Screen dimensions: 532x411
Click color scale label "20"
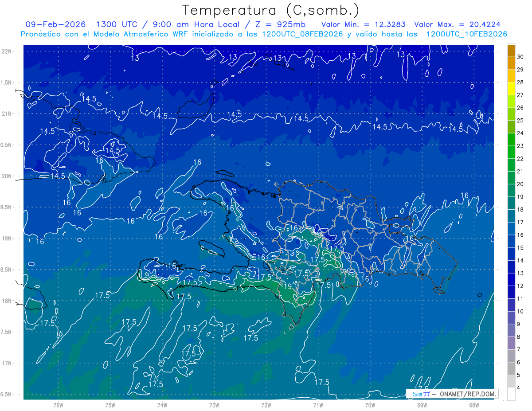coord(520,184)
